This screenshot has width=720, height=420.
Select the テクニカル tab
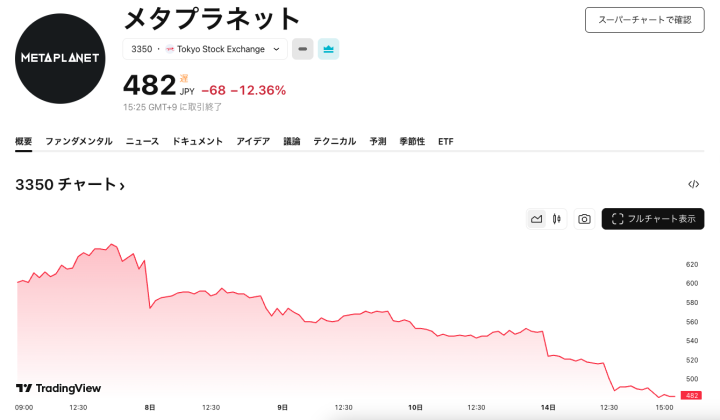[x=334, y=142]
